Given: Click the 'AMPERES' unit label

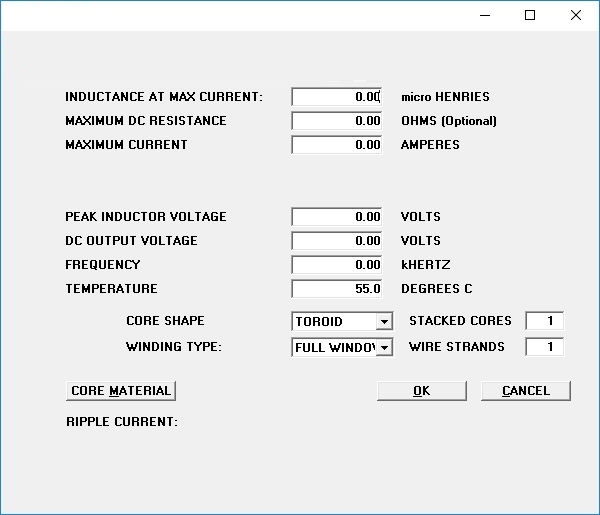Looking at the screenshot, I should [x=430, y=145].
